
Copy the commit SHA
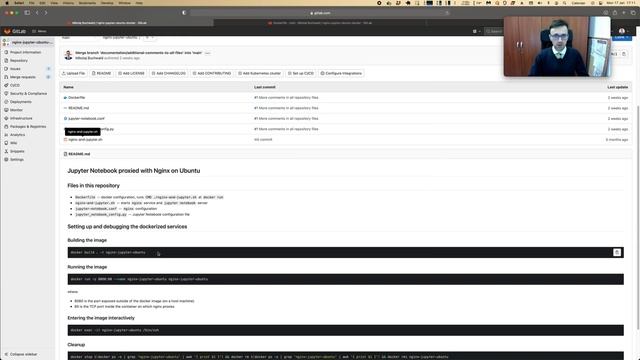(x=624, y=54)
